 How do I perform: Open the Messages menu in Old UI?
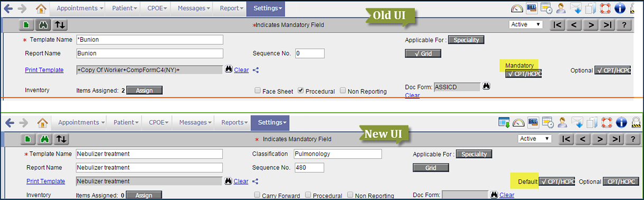click(194, 8)
